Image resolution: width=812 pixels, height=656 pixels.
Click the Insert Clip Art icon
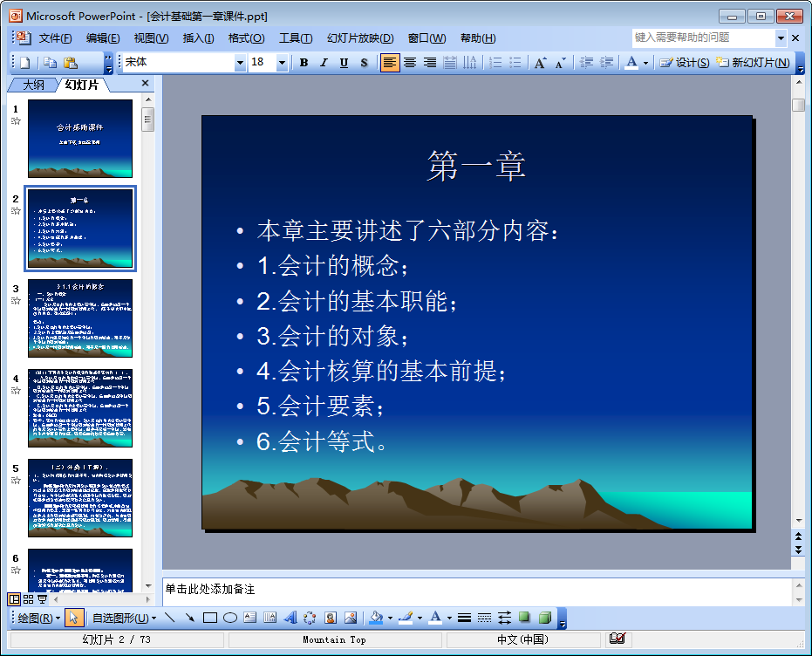click(331, 618)
